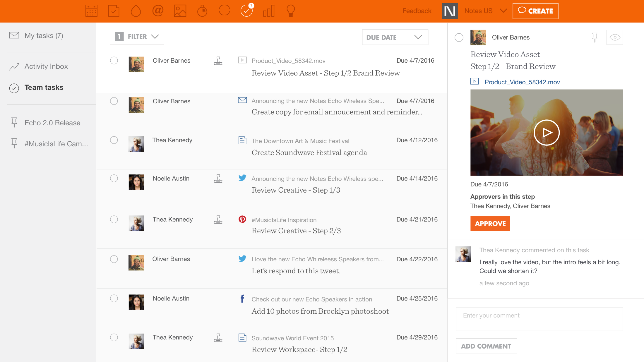Open the calendar icon in top bar
Image resolution: width=644 pixels, height=362 pixels.
tap(91, 11)
